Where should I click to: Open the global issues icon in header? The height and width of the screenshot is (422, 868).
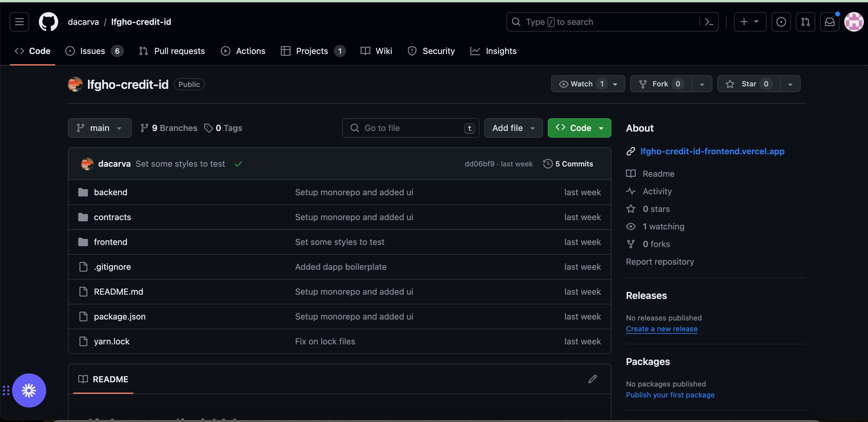pos(781,22)
